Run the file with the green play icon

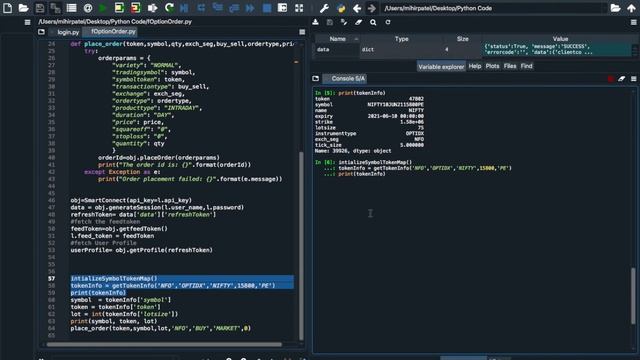point(103,8)
